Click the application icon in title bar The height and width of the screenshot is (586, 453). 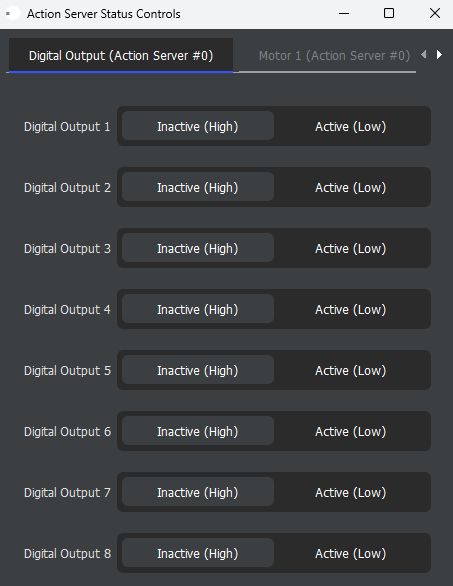click(13, 13)
